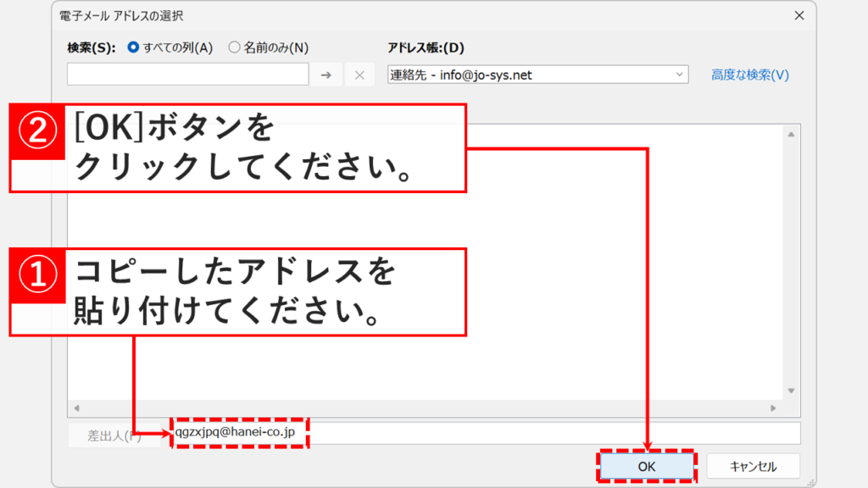Click the search arrow (→) icon
868x488 pixels.
click(x=326, y=75)
